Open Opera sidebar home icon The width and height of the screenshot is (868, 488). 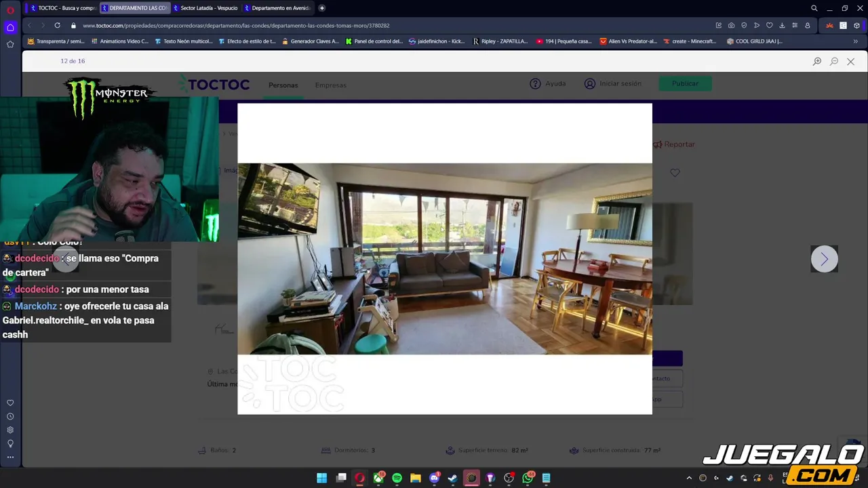tap(10, 27)
